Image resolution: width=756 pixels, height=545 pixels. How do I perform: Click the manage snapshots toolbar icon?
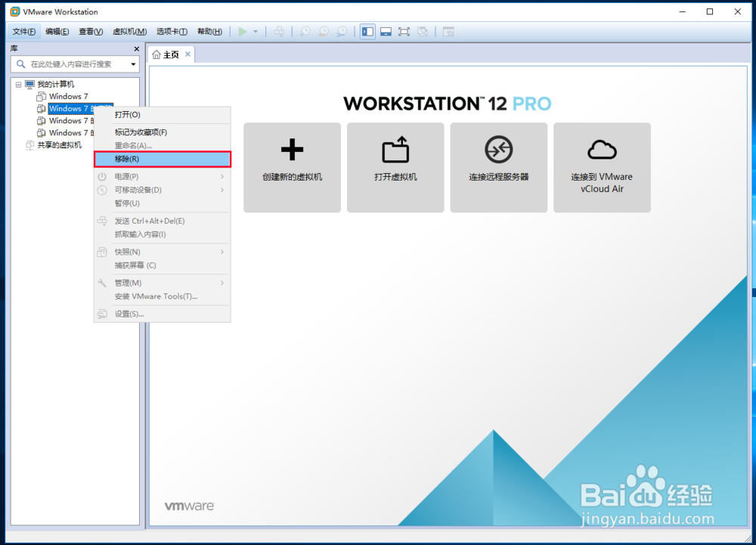[x=342, y=32]
